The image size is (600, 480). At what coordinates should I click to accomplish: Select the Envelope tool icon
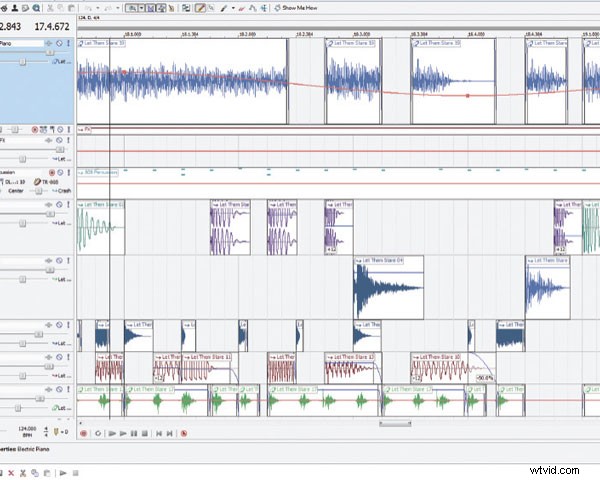click(253, 8)
